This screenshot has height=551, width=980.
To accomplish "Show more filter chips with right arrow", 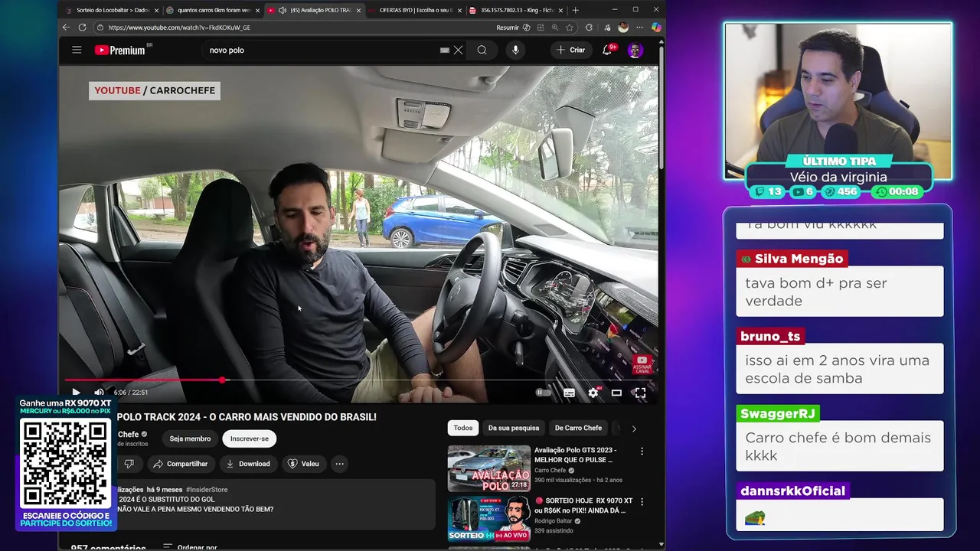I will tap(634, 429).
